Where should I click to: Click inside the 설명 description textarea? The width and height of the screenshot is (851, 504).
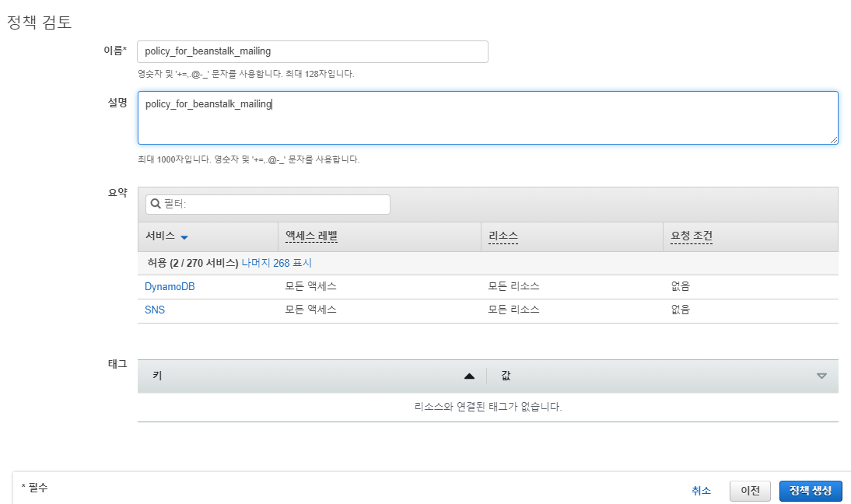(x=488, y=117)
